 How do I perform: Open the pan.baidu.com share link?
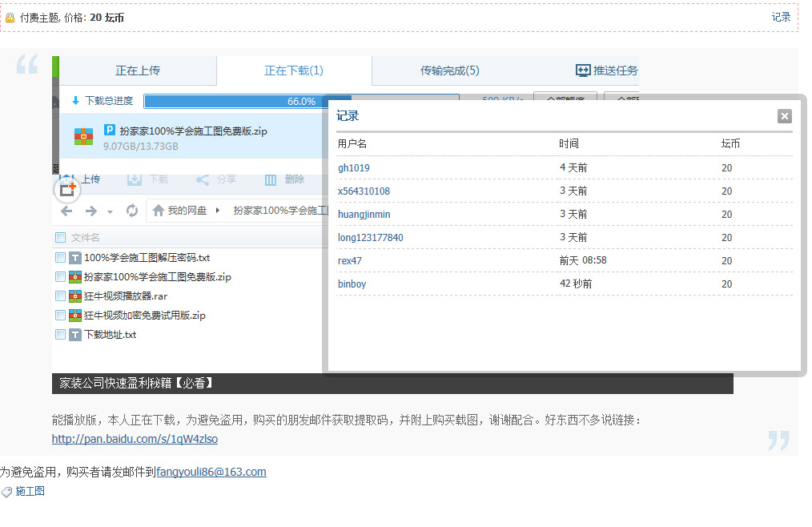(x=135, y=439)
